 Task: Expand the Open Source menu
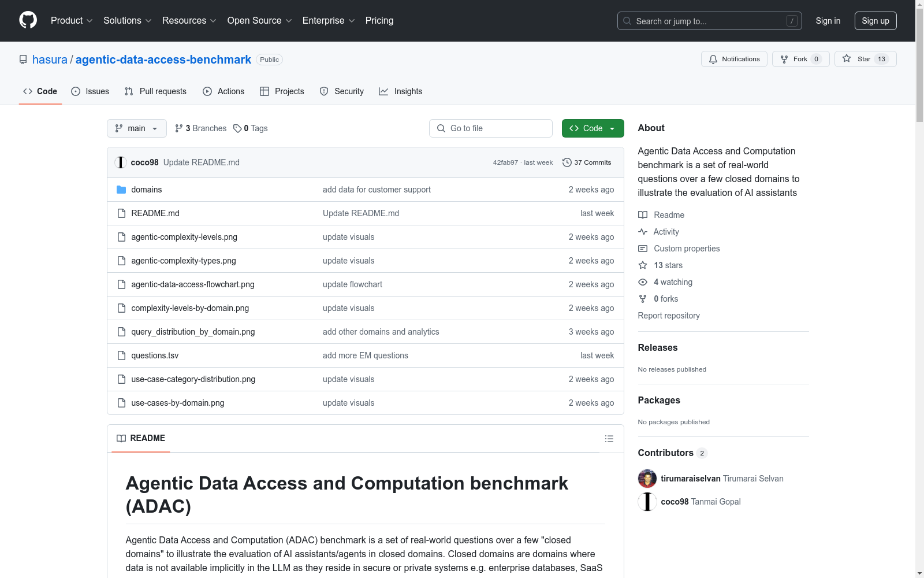[x=260, y=21]
